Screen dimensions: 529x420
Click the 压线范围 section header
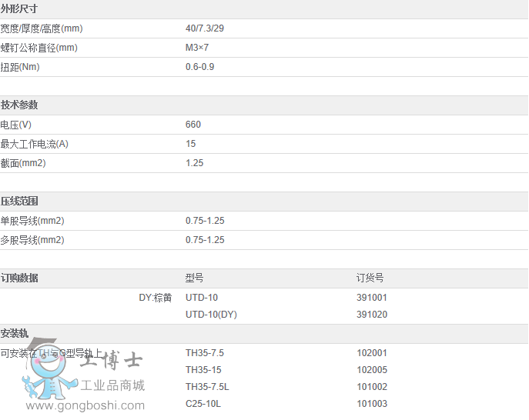coord(19,202)
